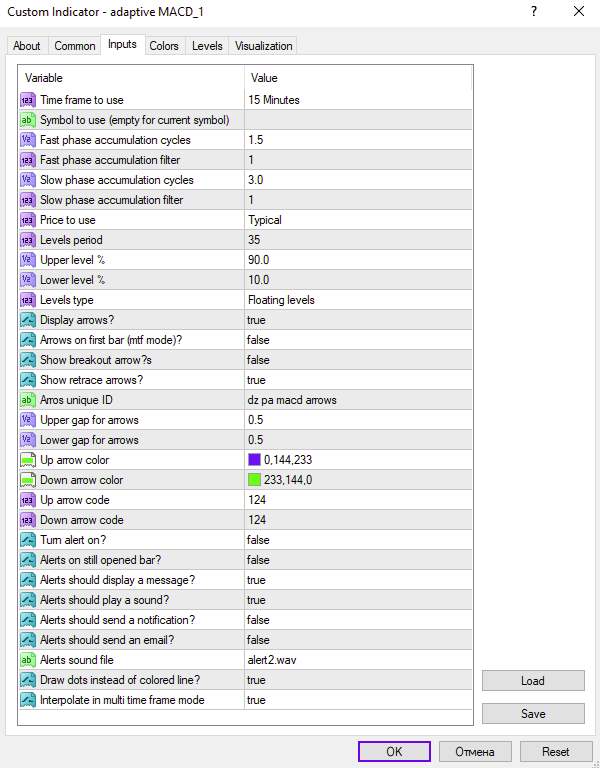The width and height of the screenshot is (600, 768).
Task: Click the boolean icon beside Display arrows?
Action: pos(27,320)
